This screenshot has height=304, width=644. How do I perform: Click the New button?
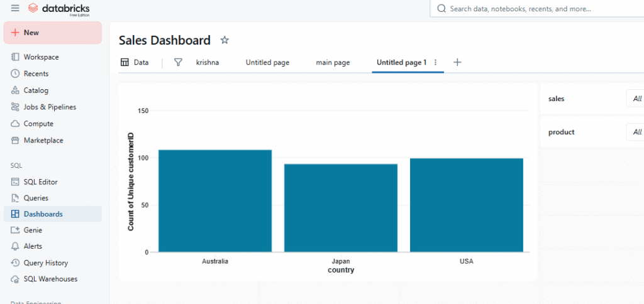coord(53,33)
